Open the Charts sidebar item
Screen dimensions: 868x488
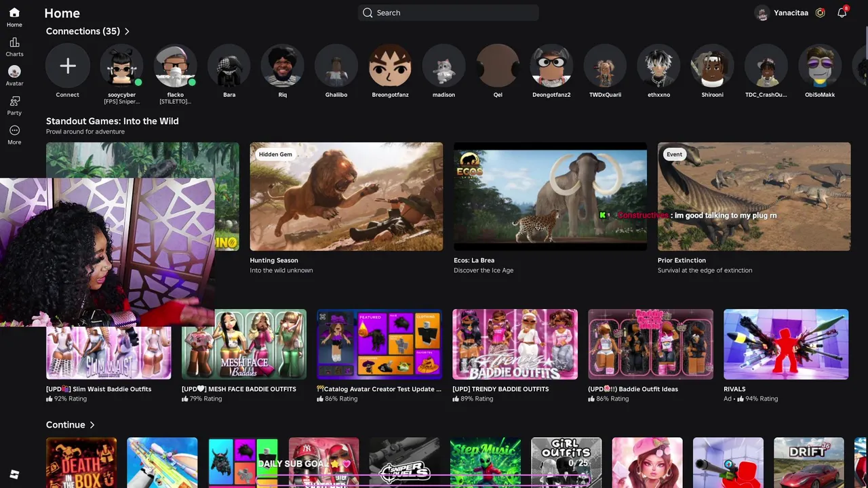click(x=14, y=47)
